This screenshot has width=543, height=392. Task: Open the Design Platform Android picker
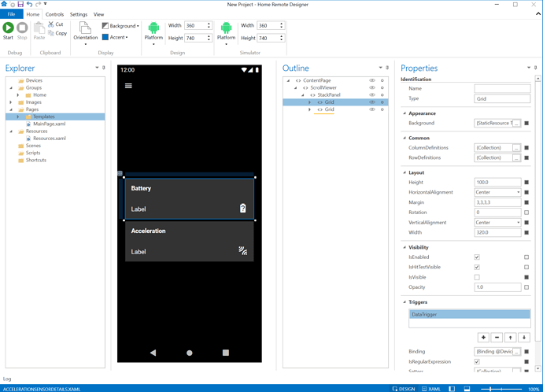point(153,33)
